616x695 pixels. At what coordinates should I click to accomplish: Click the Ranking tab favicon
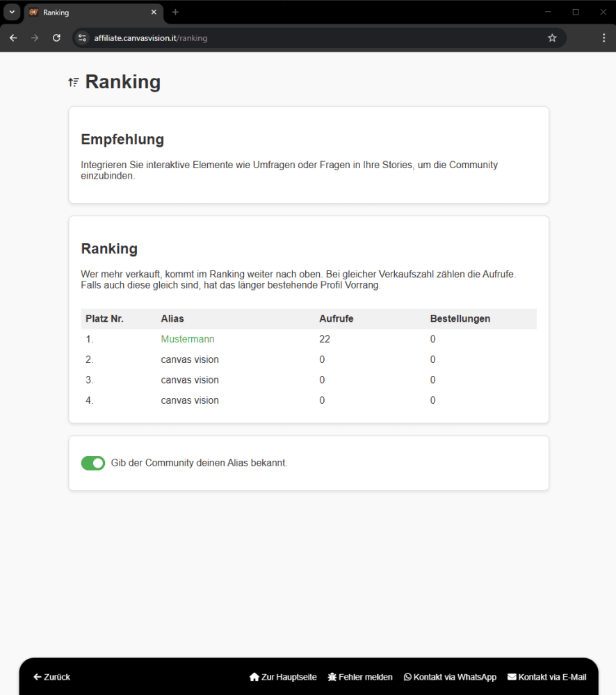coord(33,13)
